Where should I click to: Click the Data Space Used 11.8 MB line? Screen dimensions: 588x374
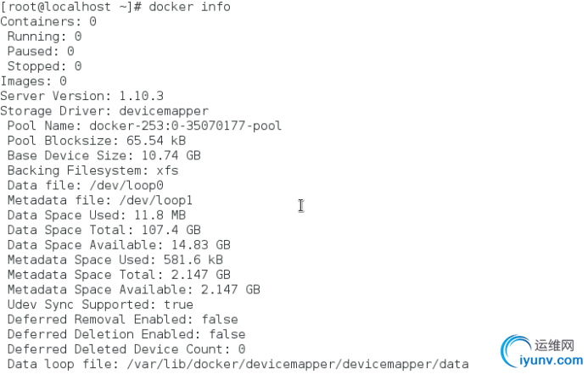[x=97, y=215]
